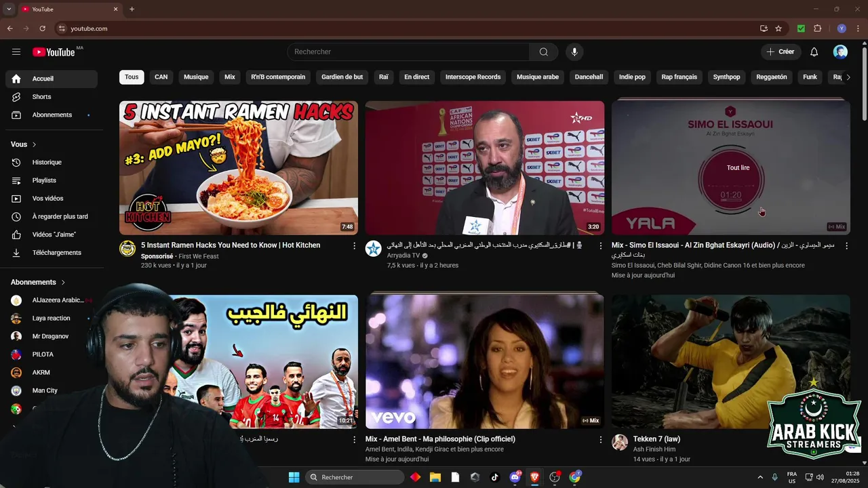
Task: Show next filter chips arrow
Action: (848, 77)
